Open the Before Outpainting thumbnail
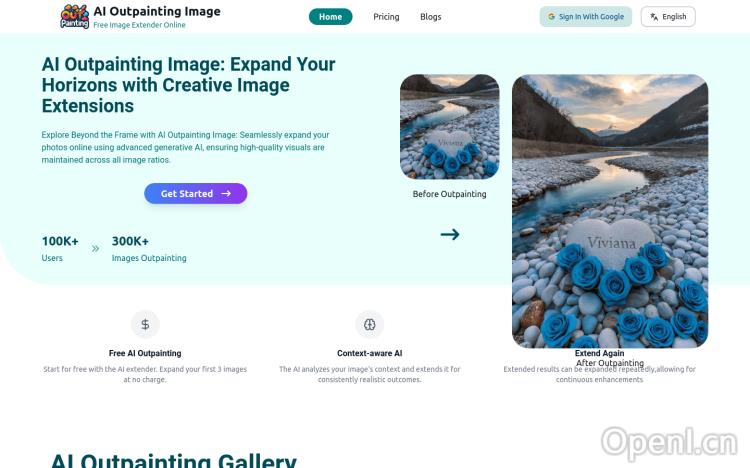 [450, 127]
